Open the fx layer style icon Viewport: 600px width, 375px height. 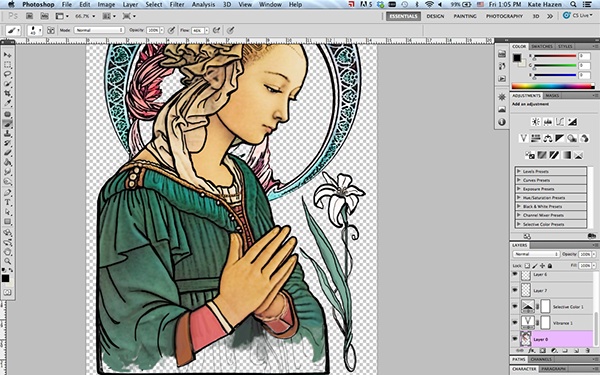[531, 350]
